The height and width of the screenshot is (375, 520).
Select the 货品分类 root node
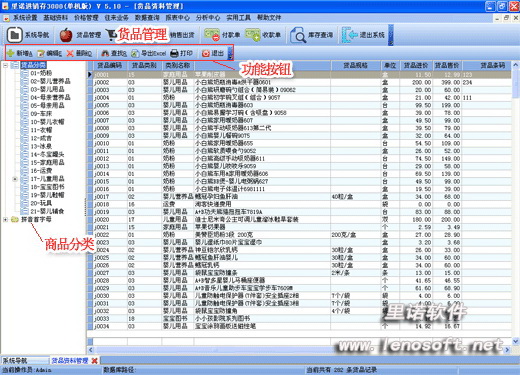click(33, 65)
